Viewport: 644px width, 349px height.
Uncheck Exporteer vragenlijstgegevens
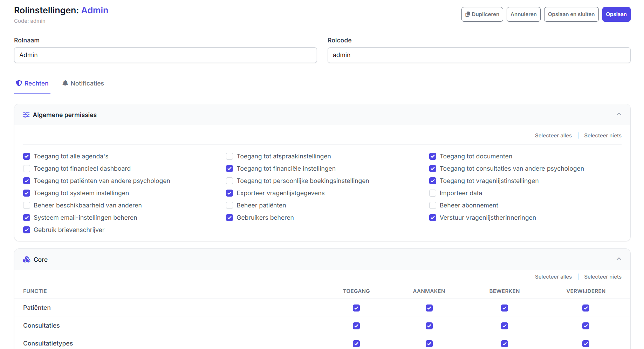tap(229, 193)
